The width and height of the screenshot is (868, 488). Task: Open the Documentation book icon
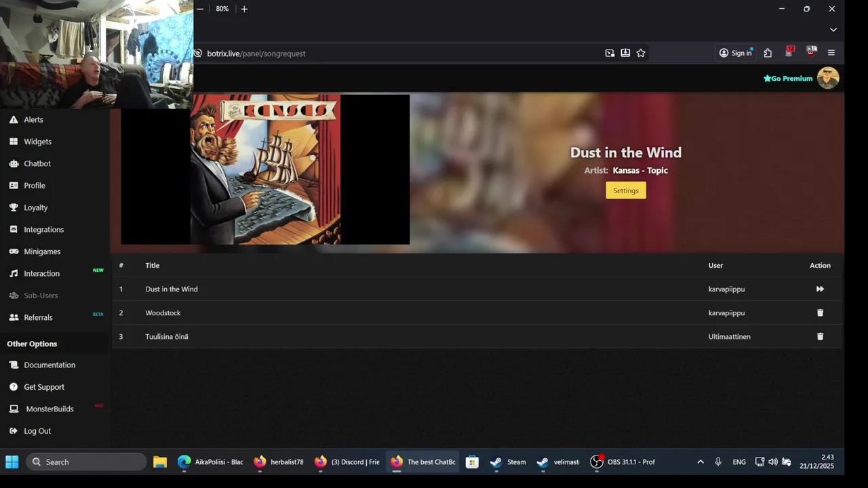pos(14,365)
